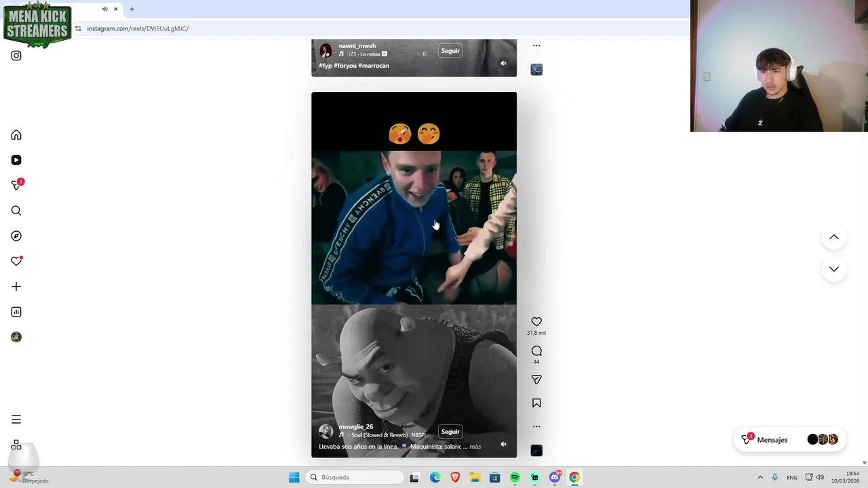Create new post plus icon
Viewport: 868px width, 488px height.
(16, 287)
